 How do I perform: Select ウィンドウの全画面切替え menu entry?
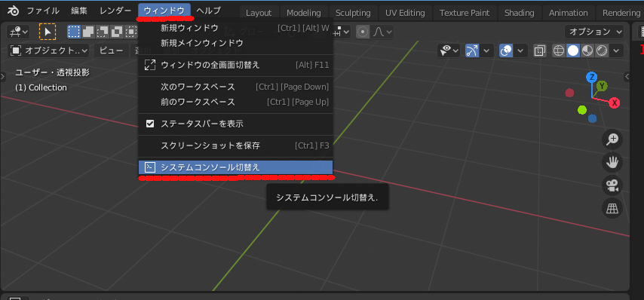pos(236,65)
